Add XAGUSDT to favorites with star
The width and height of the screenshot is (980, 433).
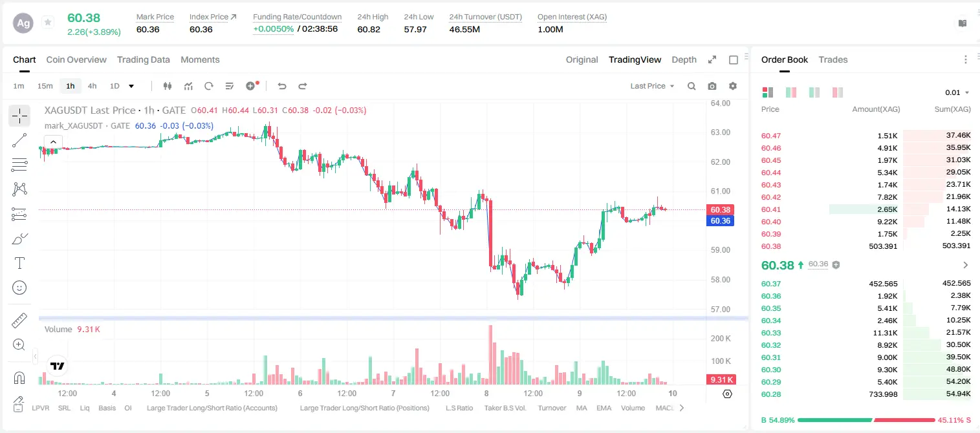pos(48,23)
